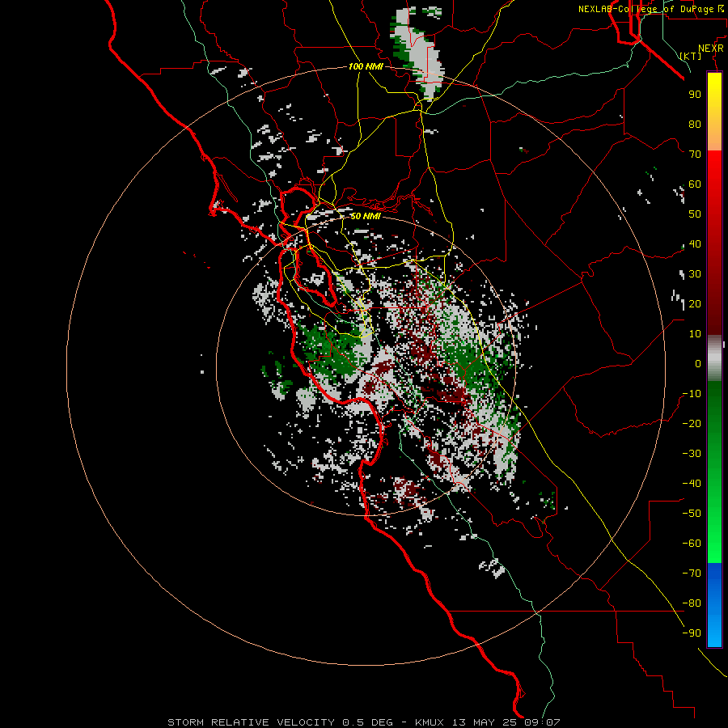Viewport: 728px width, 728px height.
Task: Click the -80 value on the velocity scale
Action: pyautogui.click(x=692, y=603)
